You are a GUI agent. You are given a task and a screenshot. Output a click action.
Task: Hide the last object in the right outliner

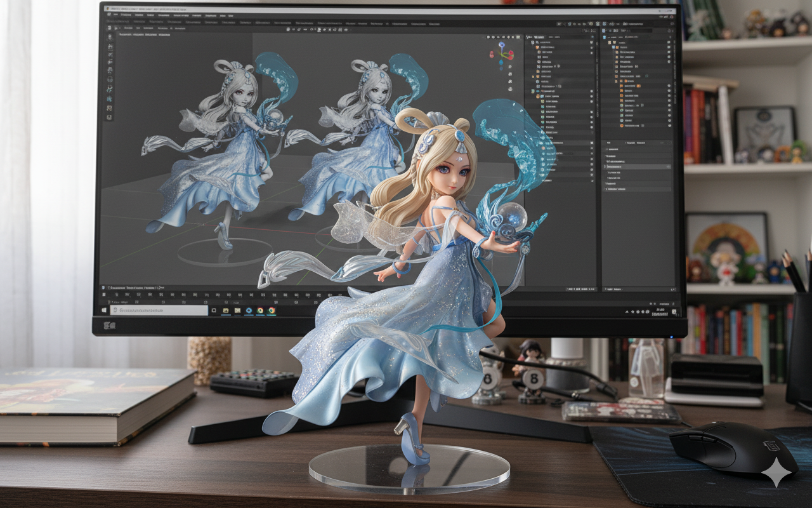point(669,127)
